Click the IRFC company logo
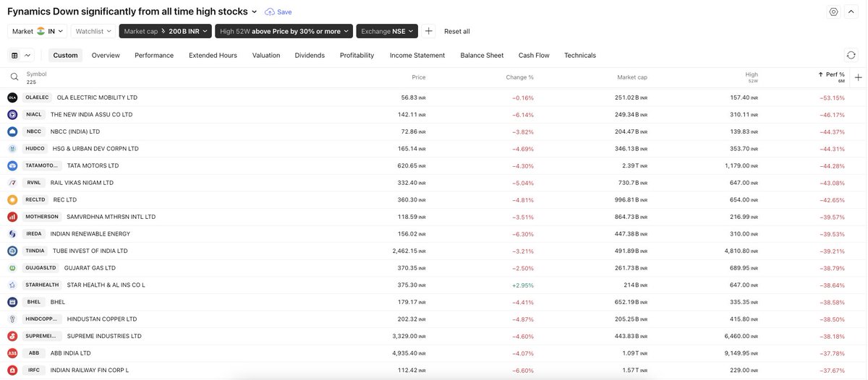Image resolution: width=868 pixels, height=380 pixels. 12,370
